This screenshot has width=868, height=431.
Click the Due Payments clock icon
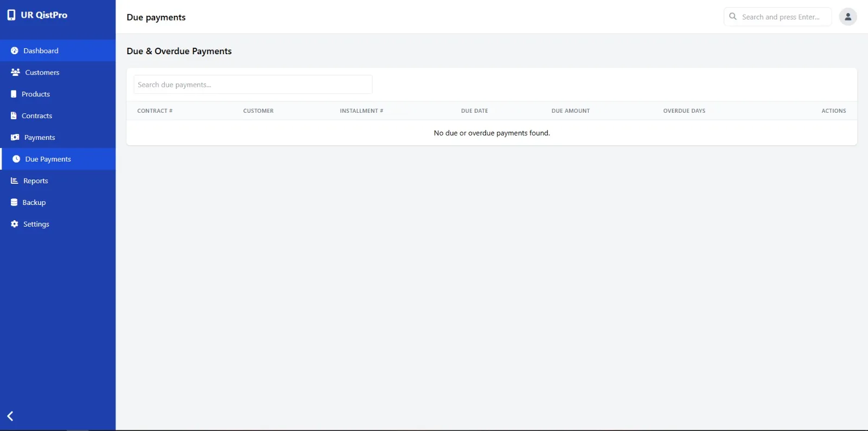[x=16, y=159]
